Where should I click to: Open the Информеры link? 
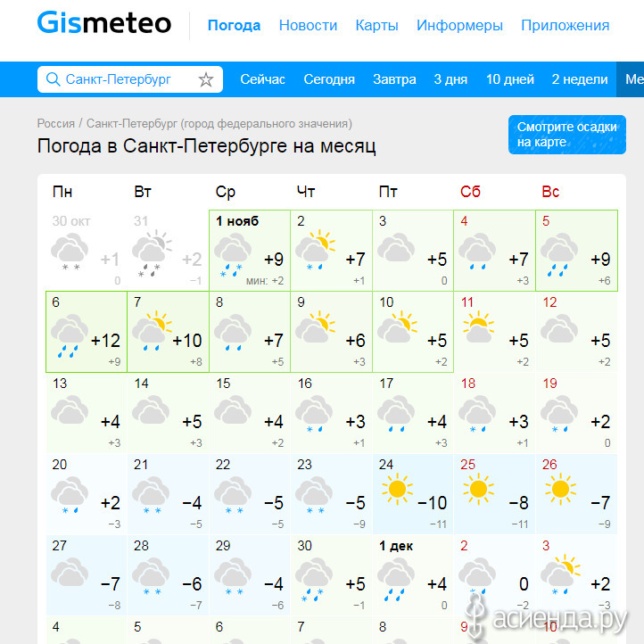point(459,26)
